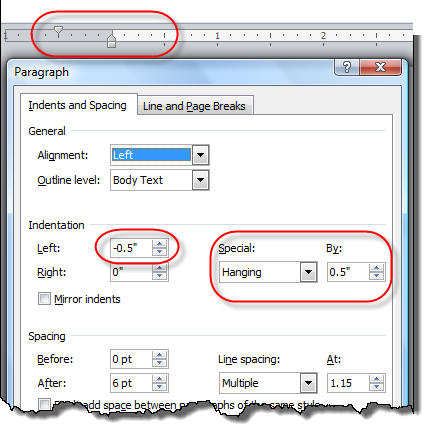Open the Outline level dropdown
The height and width of the screenshot is (440, 429).
[200, 180]
